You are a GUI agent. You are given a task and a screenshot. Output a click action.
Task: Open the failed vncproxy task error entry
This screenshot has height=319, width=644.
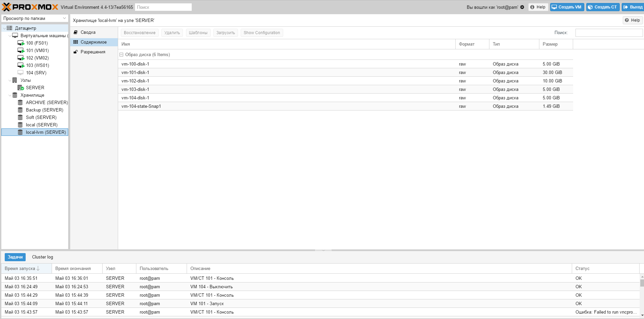[320, 312]
